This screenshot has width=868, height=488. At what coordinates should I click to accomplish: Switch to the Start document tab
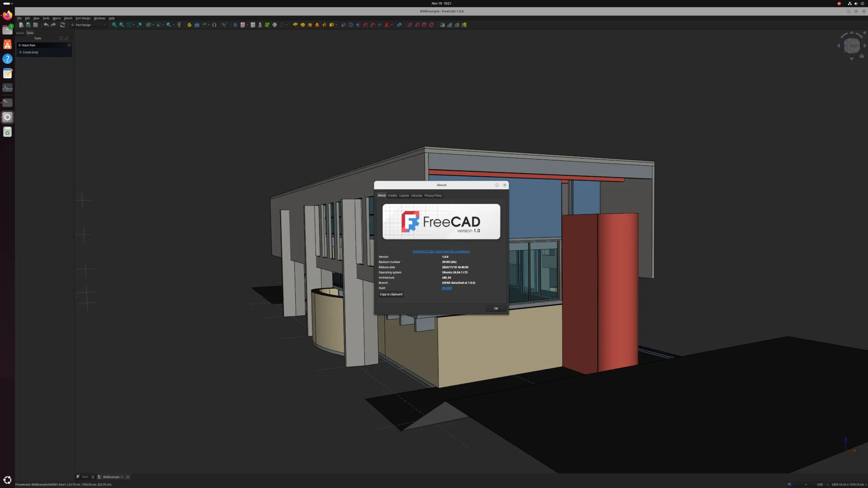pyautogui.click(x=85, y=477)
